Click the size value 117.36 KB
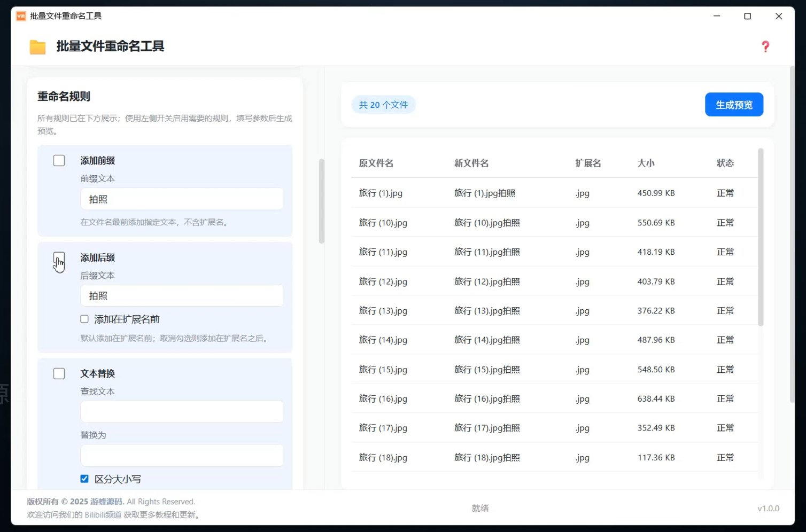Screen dimensions: 806x532 point(656,458)
